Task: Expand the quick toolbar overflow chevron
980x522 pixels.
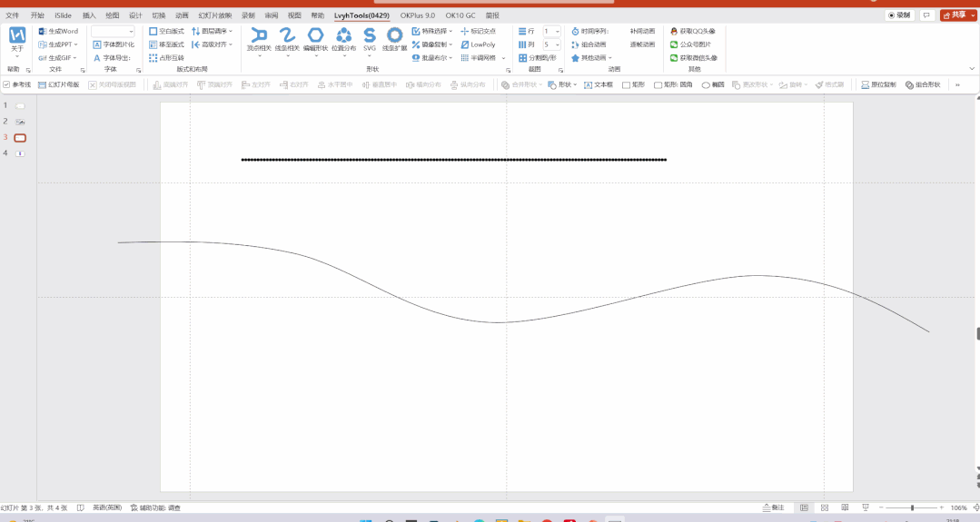Action: [957, 85]
